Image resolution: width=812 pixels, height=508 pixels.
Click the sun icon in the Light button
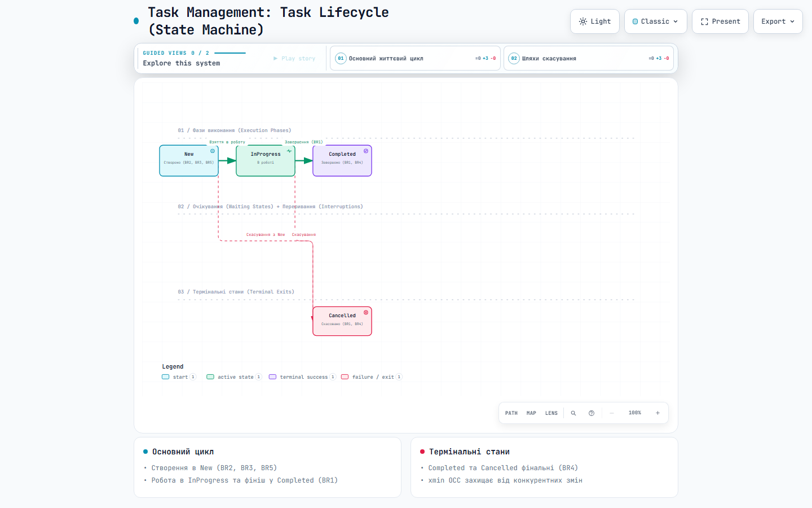point(583,21)
